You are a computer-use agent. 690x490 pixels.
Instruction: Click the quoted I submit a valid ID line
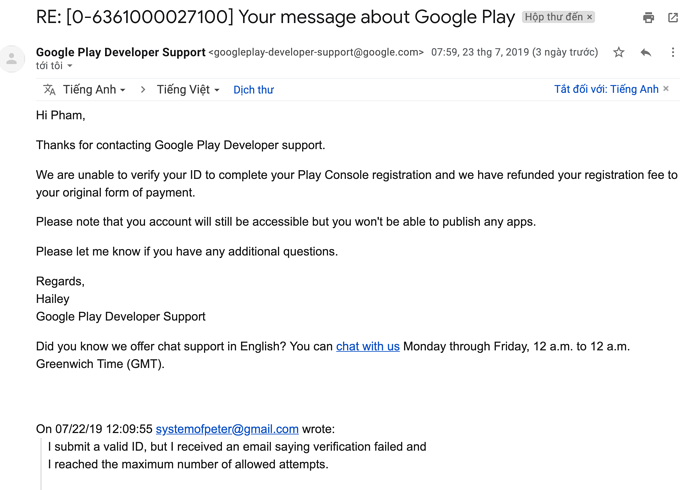coord(237,447)
